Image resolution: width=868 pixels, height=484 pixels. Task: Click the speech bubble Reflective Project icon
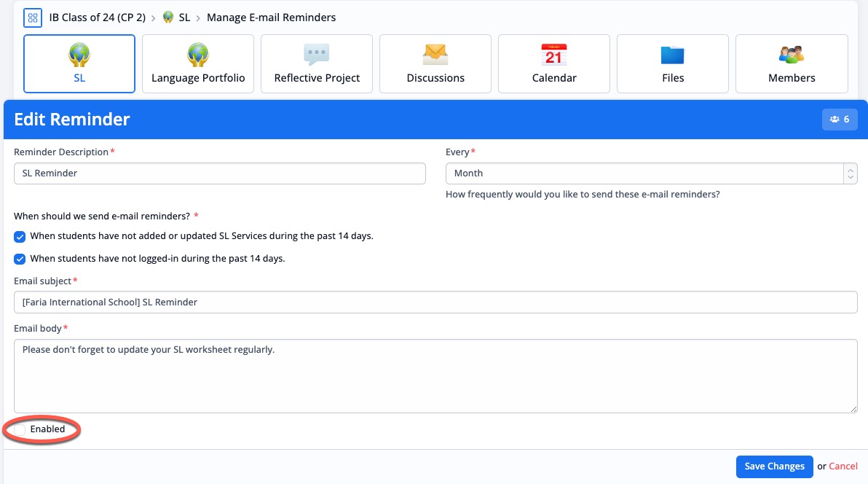click(317, 55)
